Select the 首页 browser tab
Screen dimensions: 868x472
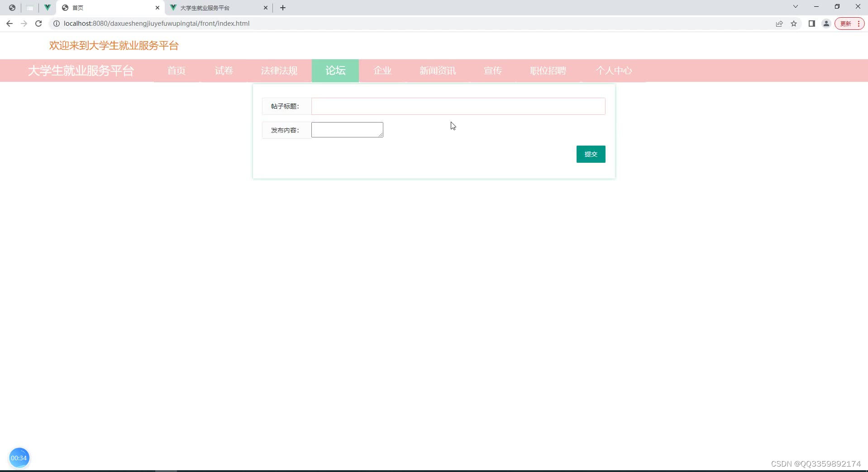110,8
